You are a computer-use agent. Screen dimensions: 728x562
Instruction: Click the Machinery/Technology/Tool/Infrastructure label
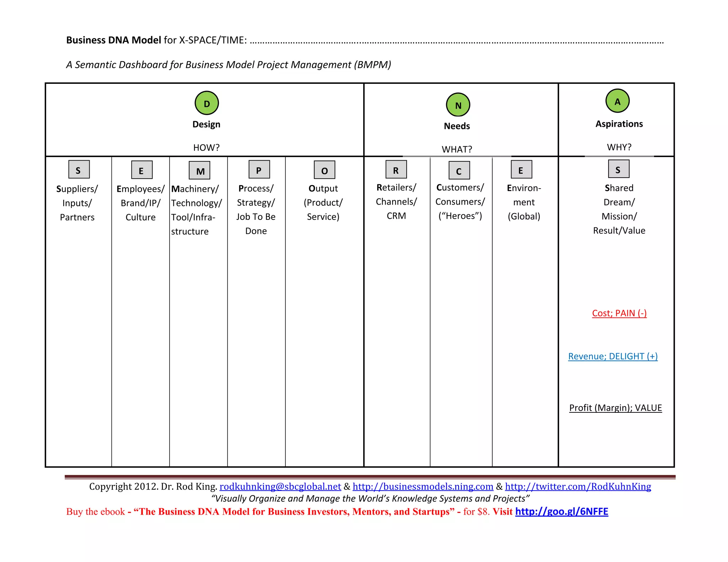click(196, 210)
